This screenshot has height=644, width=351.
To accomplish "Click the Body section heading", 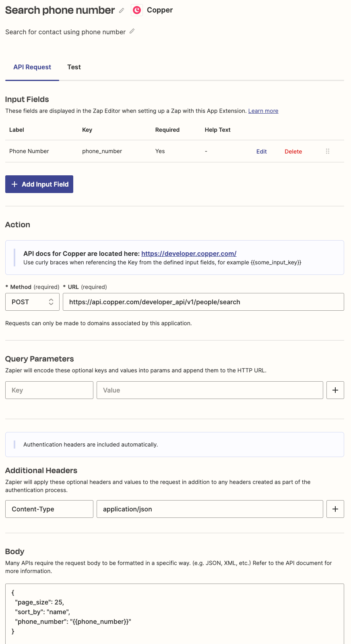I will [14, 551].
